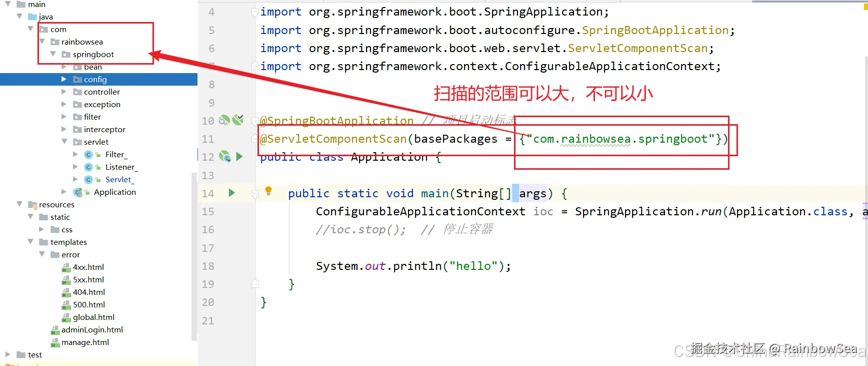Collapse the servlet package arrow
The height and width of the screenshot is (366, 868).
64,142
